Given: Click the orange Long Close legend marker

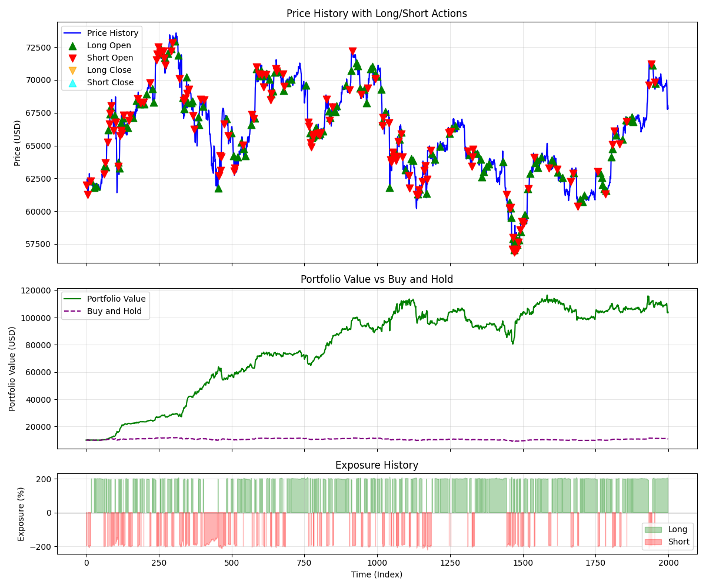Looking at the screenshot, I should coord(73,71).
